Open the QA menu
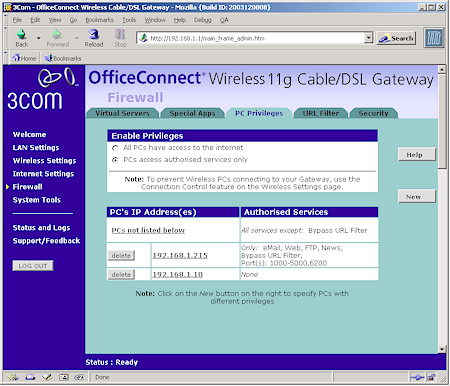 click(x=224, y=20)
